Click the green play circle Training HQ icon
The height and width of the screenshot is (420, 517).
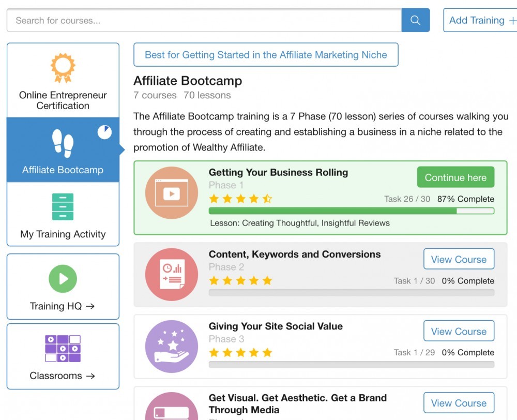pyautogui.click(x=63, y=279)
